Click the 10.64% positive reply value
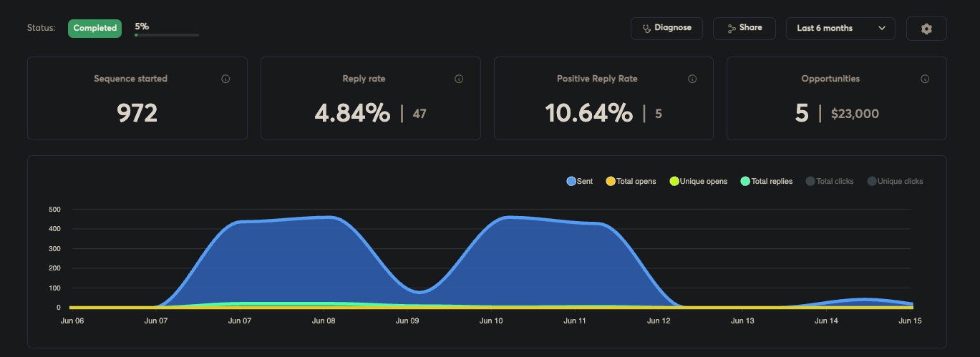Screen dimensions: 980x357 pyautogui.click(x=589, y=113)
